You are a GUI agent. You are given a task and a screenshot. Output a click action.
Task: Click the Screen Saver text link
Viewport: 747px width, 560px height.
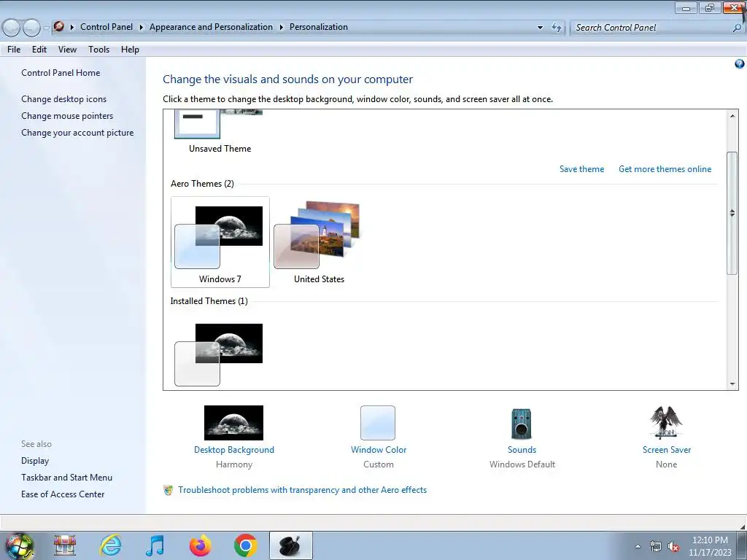(x=667, y=450)
